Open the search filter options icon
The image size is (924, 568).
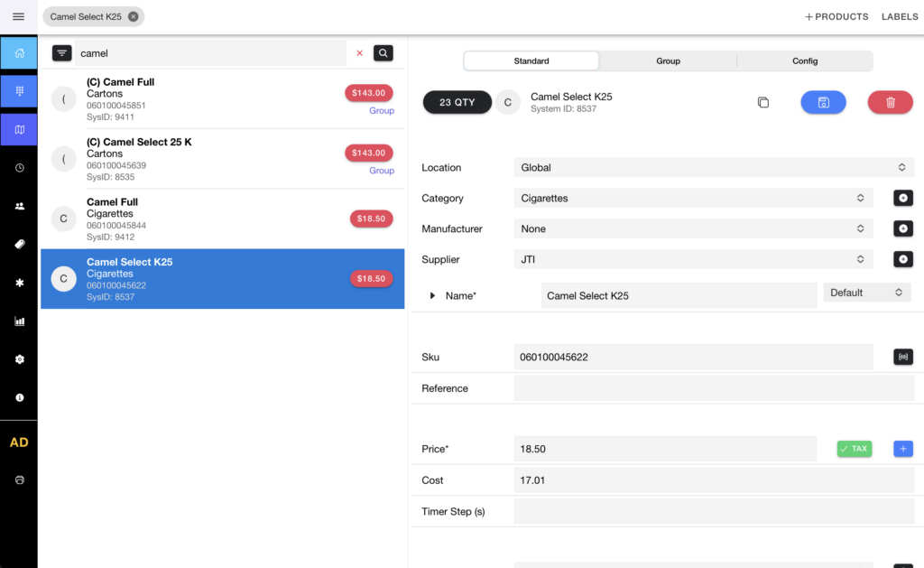click(x=62, y=53)
